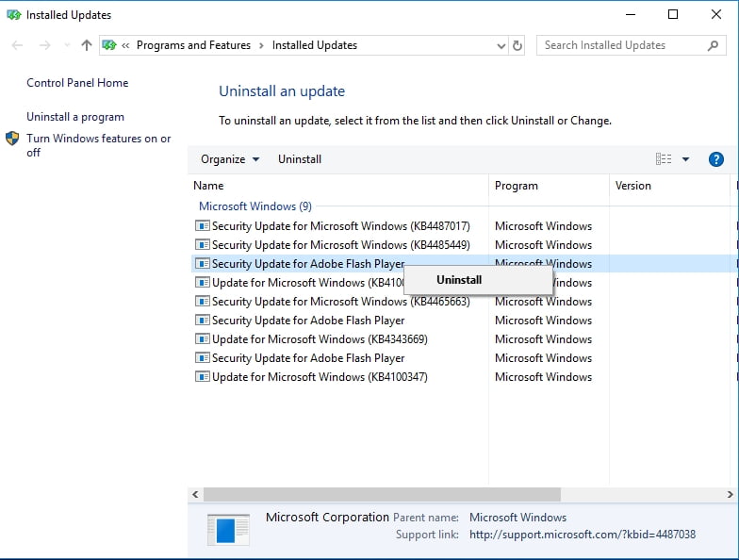Viewport: 739px width, 560px height.
Task: Open the Uninstall a program link
Action: click(x=75, y=117)
